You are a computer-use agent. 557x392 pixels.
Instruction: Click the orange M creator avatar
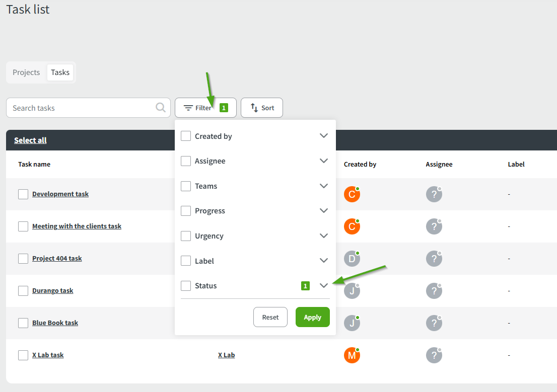click(x=352, y=355)
